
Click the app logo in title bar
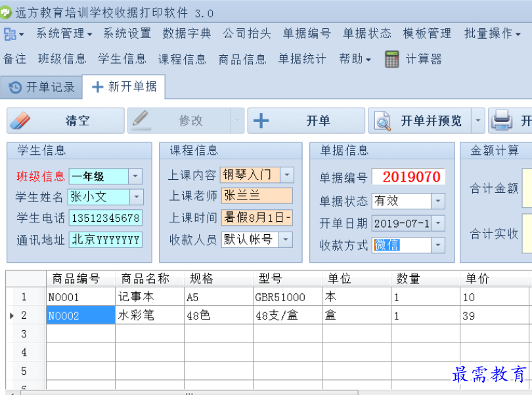point(6,13)
